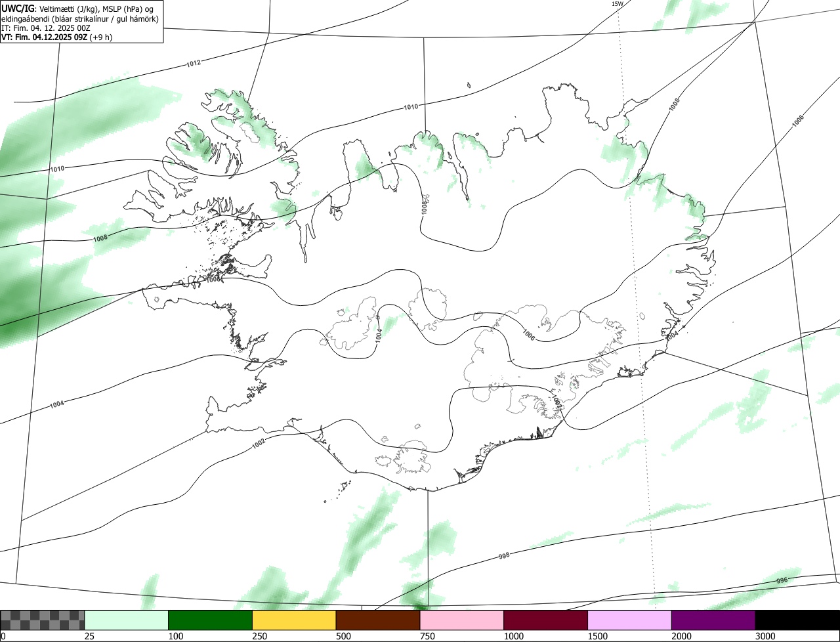Click the legend value "0"
The image size is (840, 642).
point(3,636)
